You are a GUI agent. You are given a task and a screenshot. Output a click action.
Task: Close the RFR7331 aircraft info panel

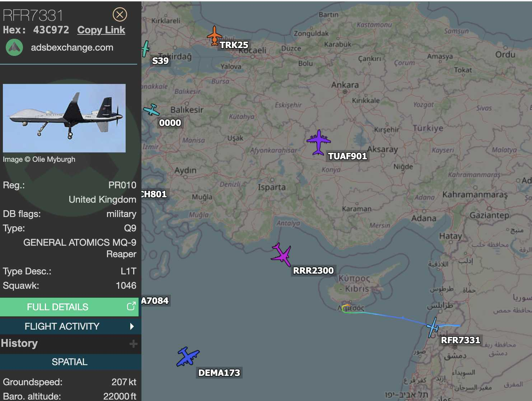120,14
